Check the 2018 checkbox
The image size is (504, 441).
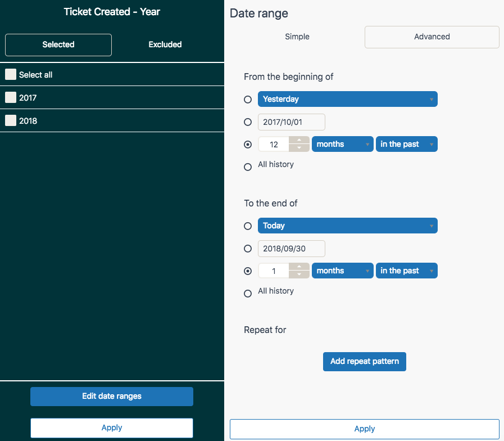10,120
